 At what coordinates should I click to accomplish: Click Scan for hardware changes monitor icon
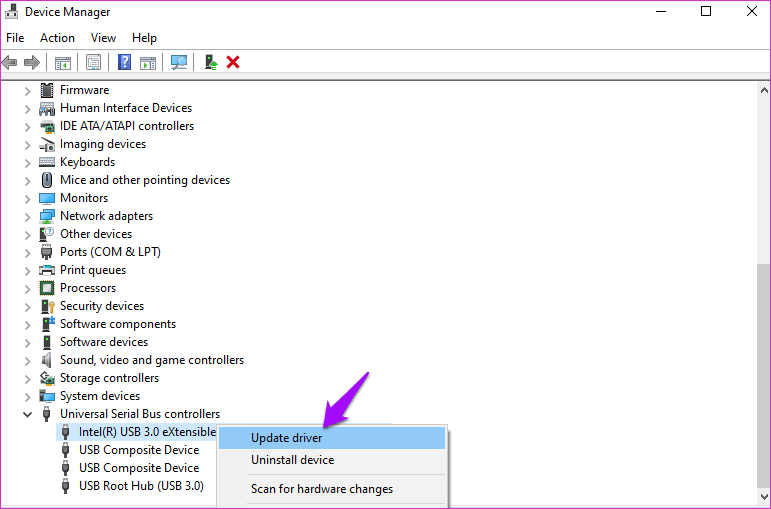coord(179,62)
